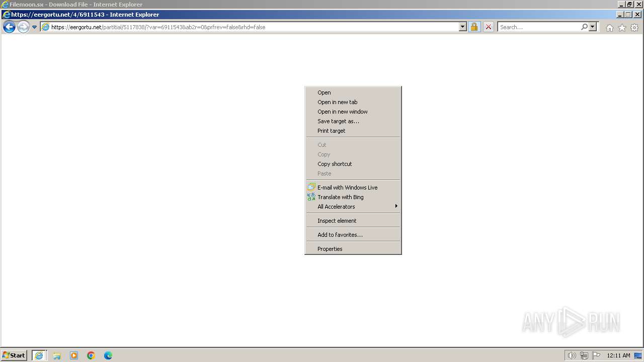Screen dimensions: 644x362
Task: Choose Save target as…
Action: pos(353,121)
